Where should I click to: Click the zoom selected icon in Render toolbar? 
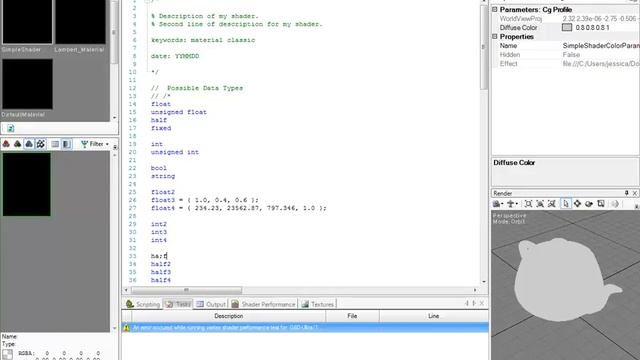[x=540, y=204]
